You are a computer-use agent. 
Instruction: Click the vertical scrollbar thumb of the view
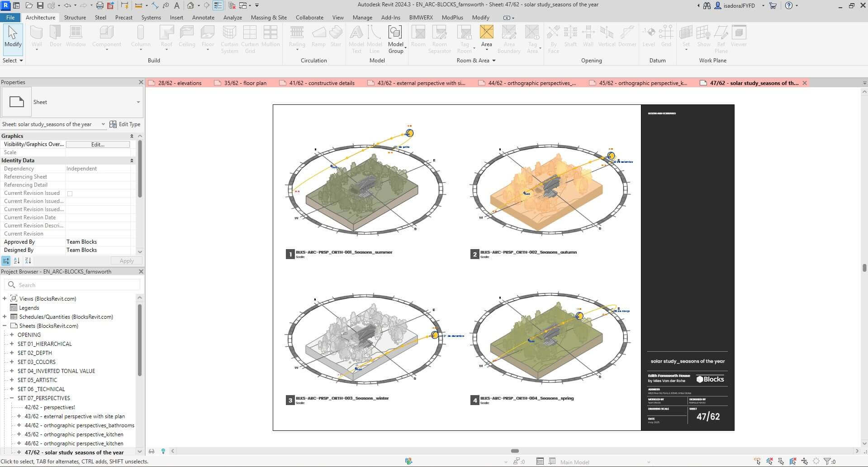pos(864,268)
